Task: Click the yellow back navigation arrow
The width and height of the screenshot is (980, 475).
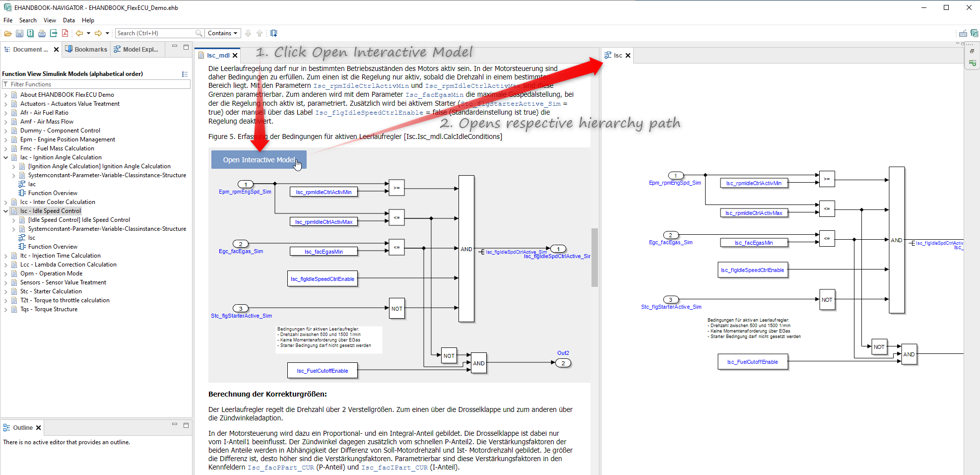Action: [79, 33]
